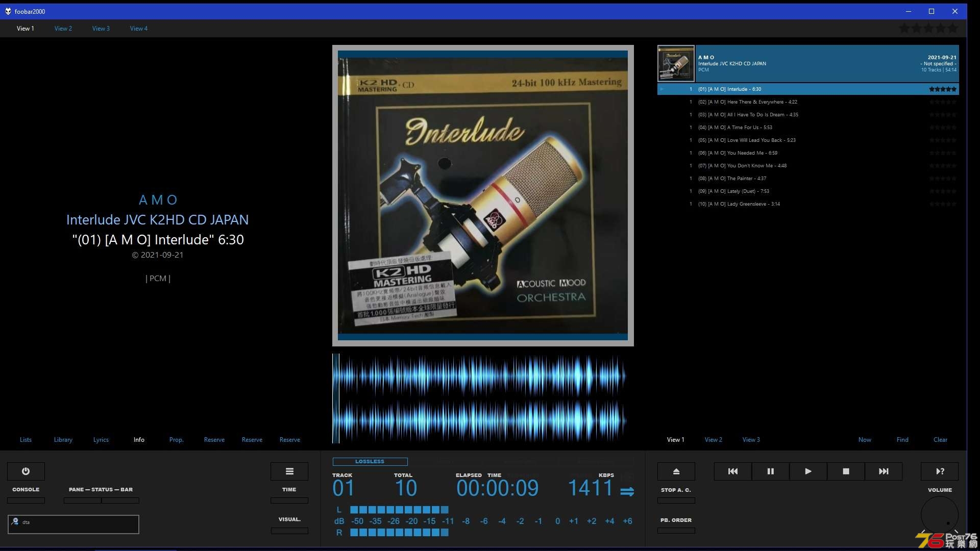Switch to the top View 3 tab

[101, 29]
